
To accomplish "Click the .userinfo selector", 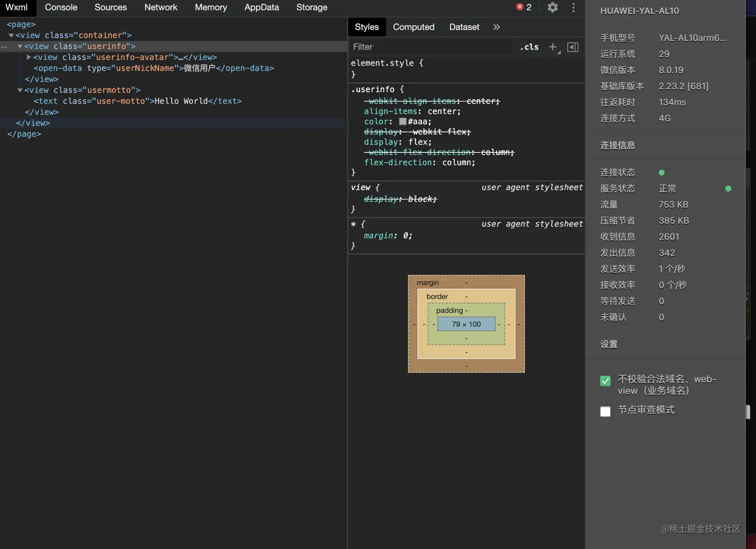I will (x=373, y=89).
